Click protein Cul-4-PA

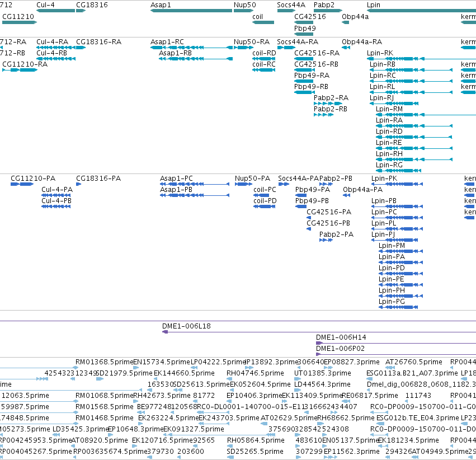pos(56,195)
